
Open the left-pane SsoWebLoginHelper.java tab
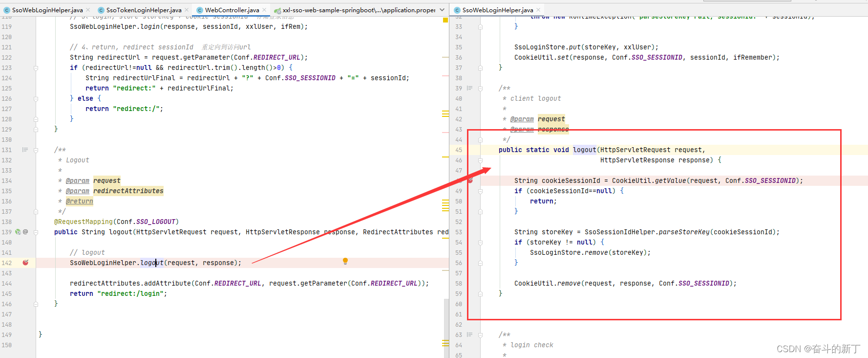click(47, 10)
